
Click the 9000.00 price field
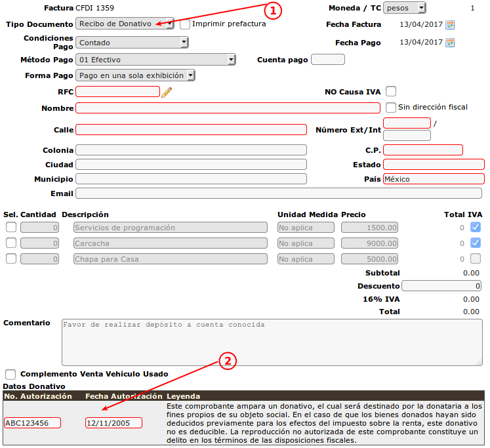pos(370,243)
